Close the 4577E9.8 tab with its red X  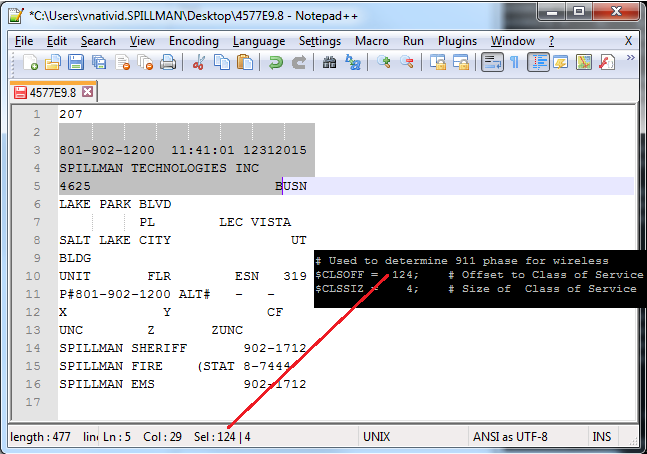(x=87, y=92)
